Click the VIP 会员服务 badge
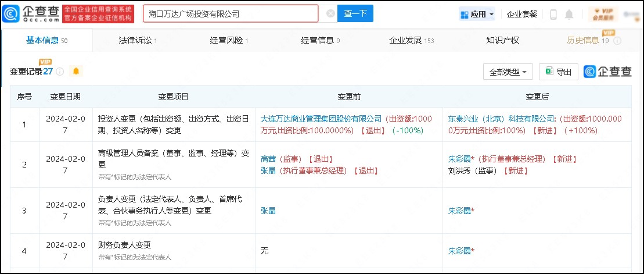Screen dimensions: 644x274 (602, 14)
